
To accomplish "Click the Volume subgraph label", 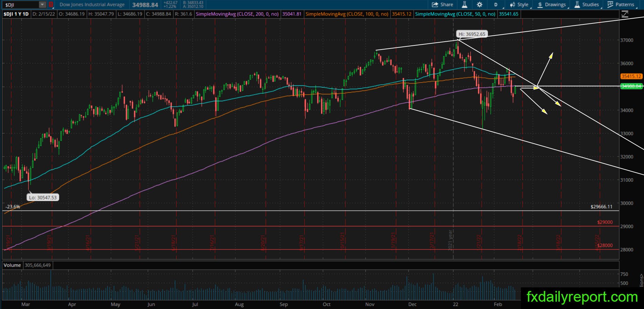I will [12, 265].
